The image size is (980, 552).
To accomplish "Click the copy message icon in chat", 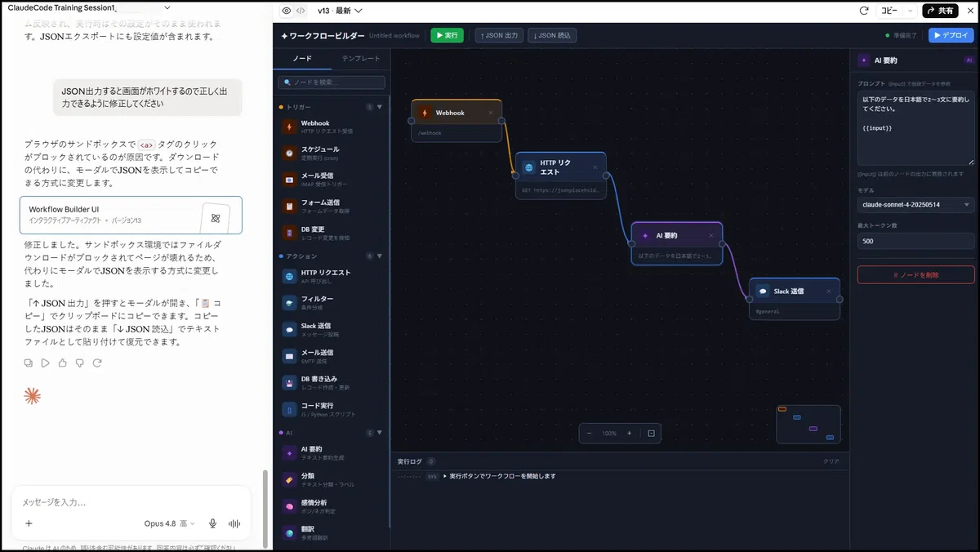I will pyautogui.click(x=29, y=363).
